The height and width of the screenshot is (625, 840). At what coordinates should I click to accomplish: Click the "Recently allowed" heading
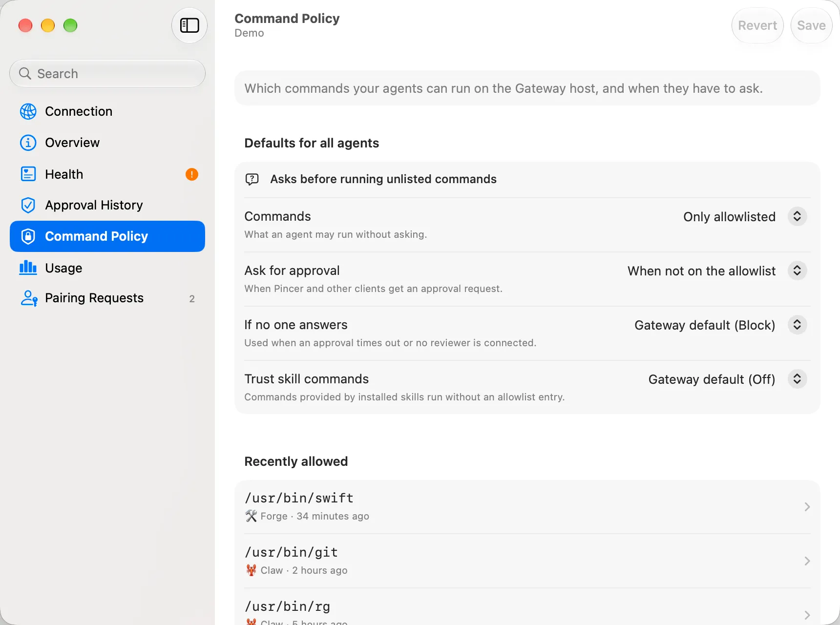[x=296, y=461]
